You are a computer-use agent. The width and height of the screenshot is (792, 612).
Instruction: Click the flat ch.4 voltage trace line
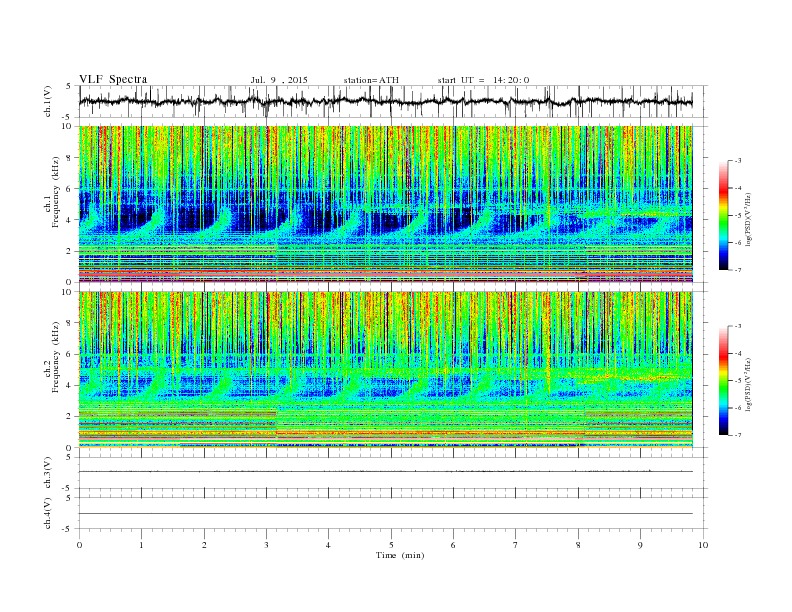point(386,514)
